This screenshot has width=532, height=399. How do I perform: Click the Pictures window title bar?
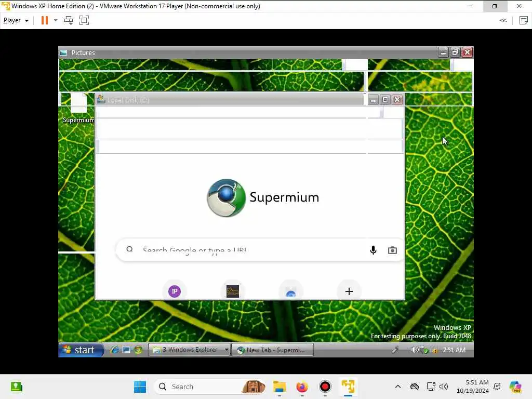[x=248, y=52]
